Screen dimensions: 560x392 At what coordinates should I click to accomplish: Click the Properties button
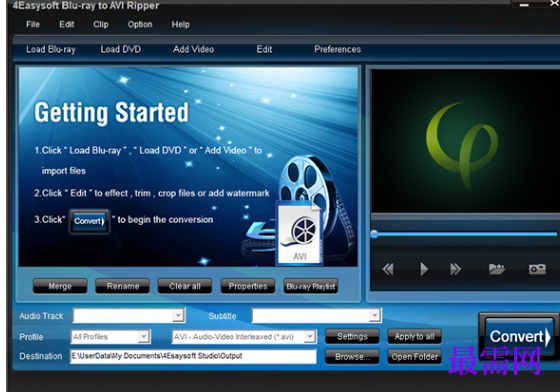pos(248,286)
